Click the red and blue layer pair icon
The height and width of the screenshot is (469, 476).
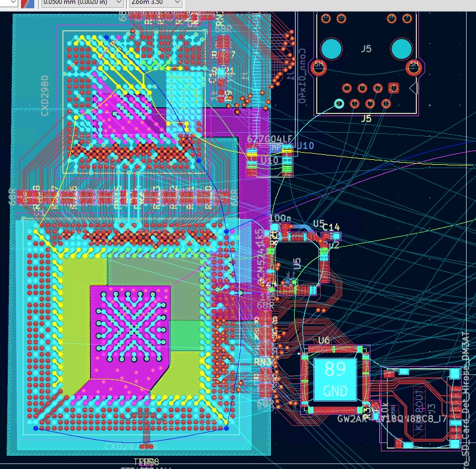pos(27,4)
